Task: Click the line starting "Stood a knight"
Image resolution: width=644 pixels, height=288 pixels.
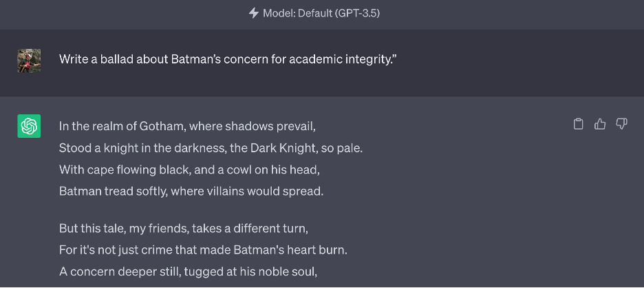Action: [211, 148]
